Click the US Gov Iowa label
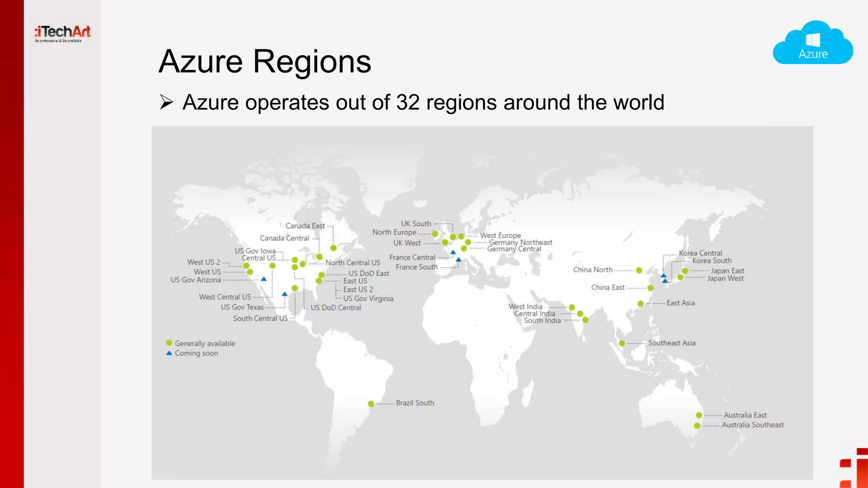Screen dimensions: 868x488 255,251
